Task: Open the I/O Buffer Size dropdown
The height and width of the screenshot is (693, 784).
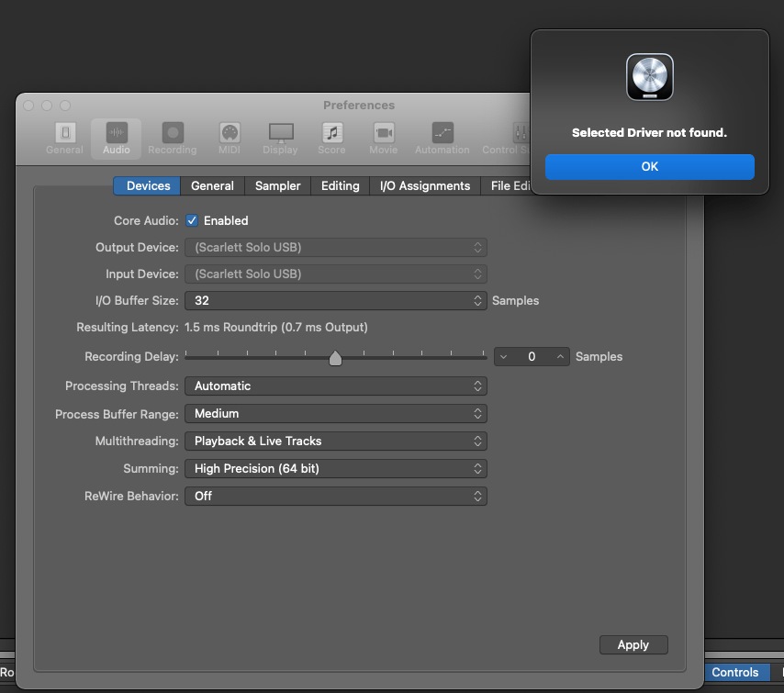Action: [x=335, y=300]
